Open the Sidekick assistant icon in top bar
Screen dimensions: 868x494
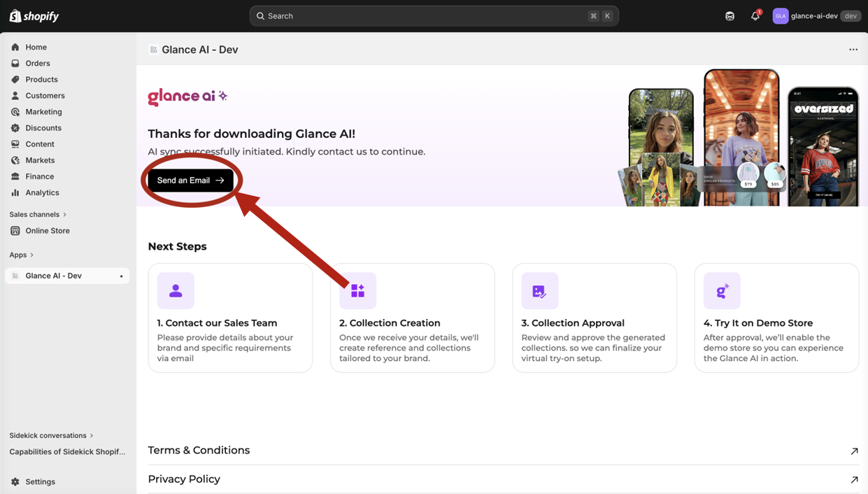(730, 16)
